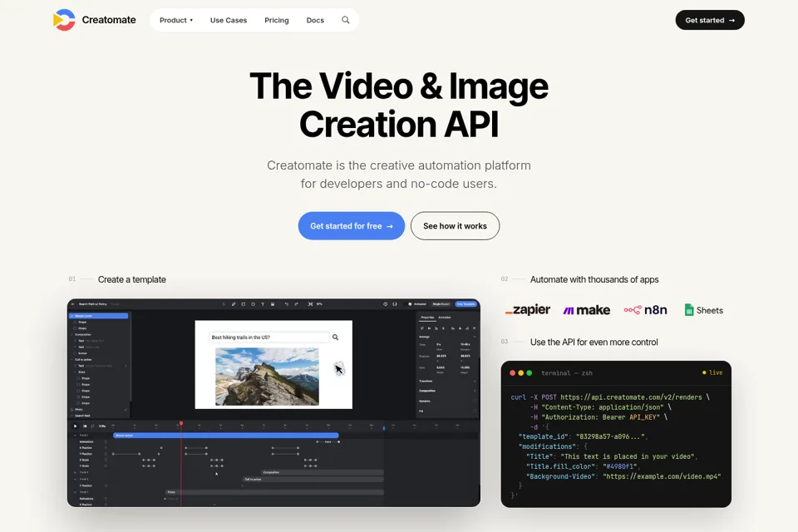Select the Search field layer row

pos(99,416)
